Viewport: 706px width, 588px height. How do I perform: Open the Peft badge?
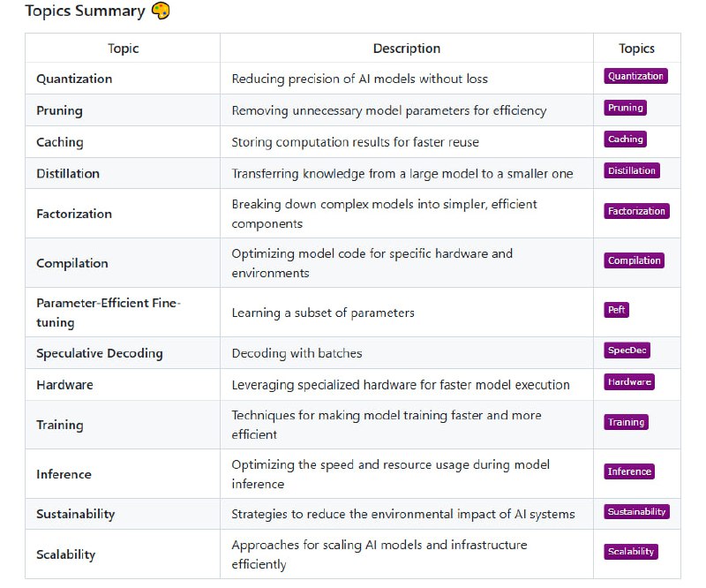click(x=616, y=311)
